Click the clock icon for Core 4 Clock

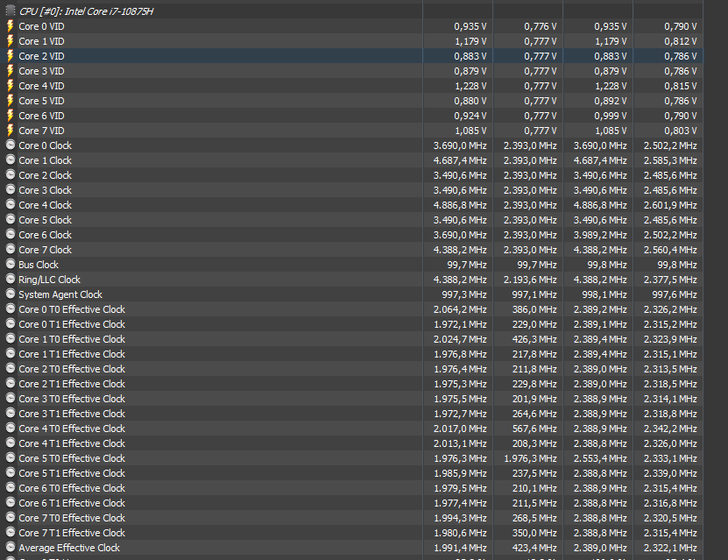[x=11, y=204]
